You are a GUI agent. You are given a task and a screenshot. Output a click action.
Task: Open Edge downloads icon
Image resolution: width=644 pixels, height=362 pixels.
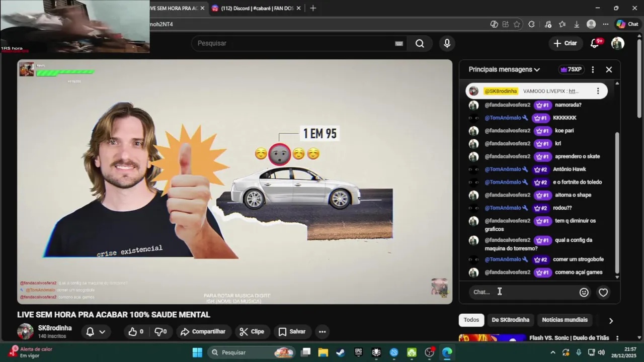click(x=577, y=24)
